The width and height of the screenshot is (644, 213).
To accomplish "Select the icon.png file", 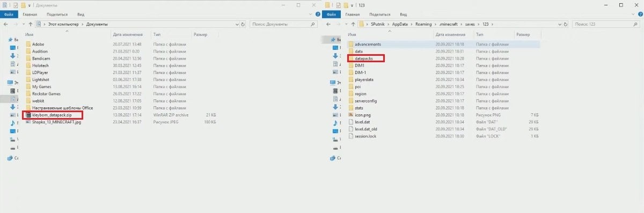I will (x=359, y=115).
